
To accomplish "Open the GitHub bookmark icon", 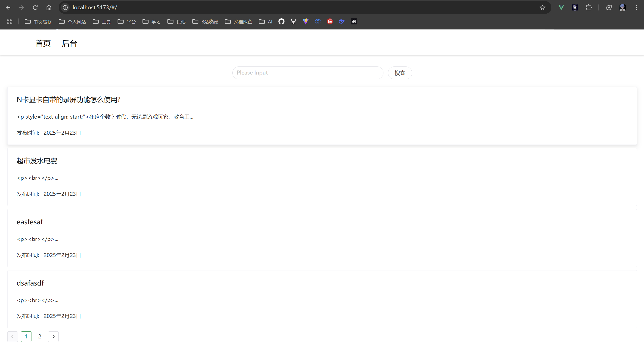I will pyautogui.click(x=281, y=22).
